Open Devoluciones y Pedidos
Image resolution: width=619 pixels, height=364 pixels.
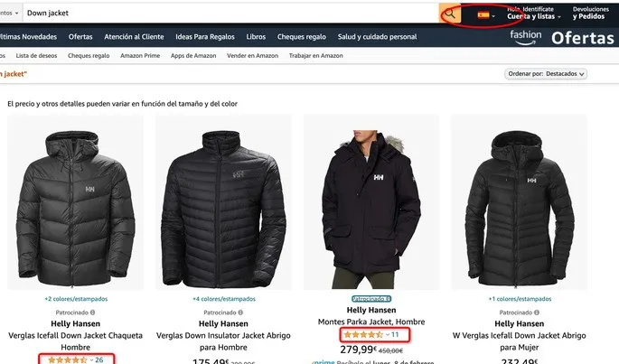591,13
